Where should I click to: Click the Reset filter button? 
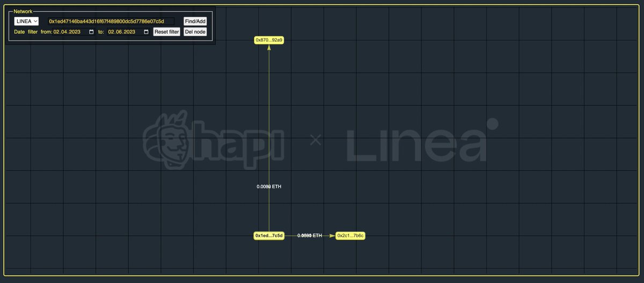[x=166, y=32]
